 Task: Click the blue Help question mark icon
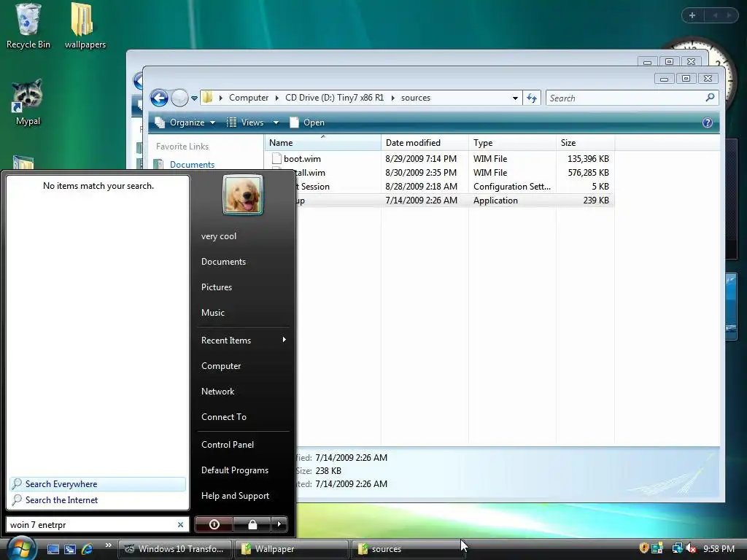click(707, 122)
